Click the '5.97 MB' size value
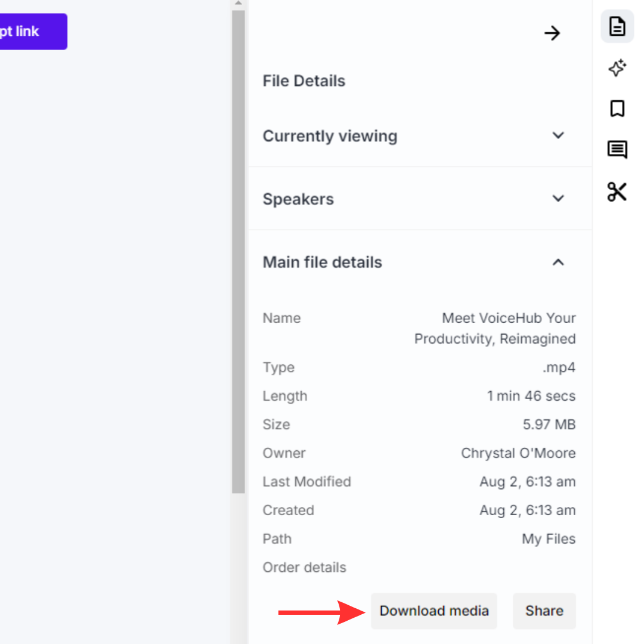Screen dimensions: 644x644 549,425
